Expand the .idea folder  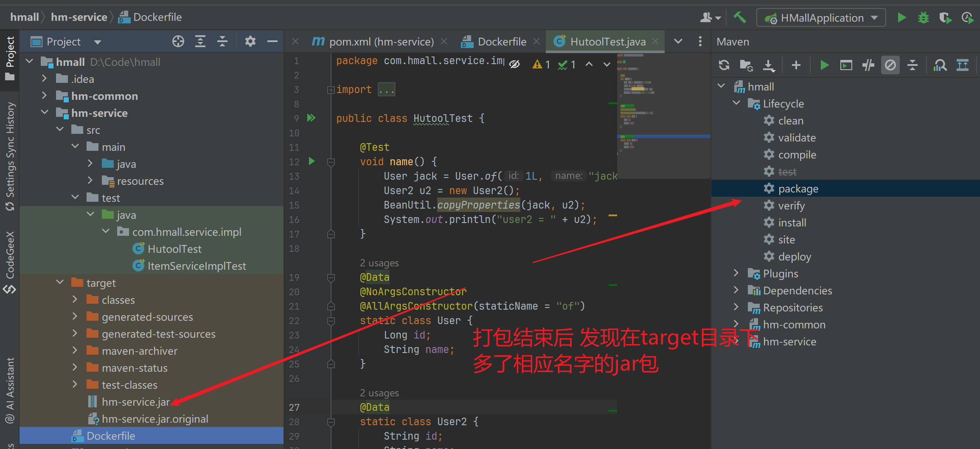coord(45,79)
